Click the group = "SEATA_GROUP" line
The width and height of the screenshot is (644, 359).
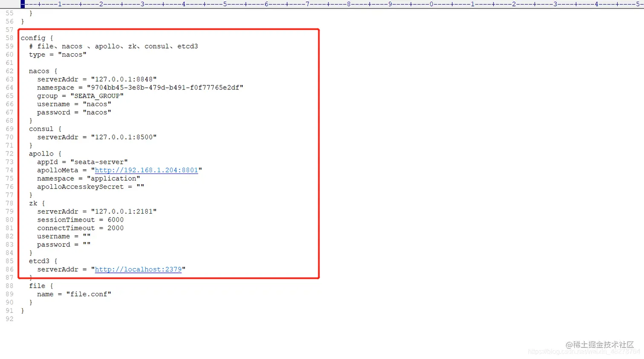(x=80, y=96)
